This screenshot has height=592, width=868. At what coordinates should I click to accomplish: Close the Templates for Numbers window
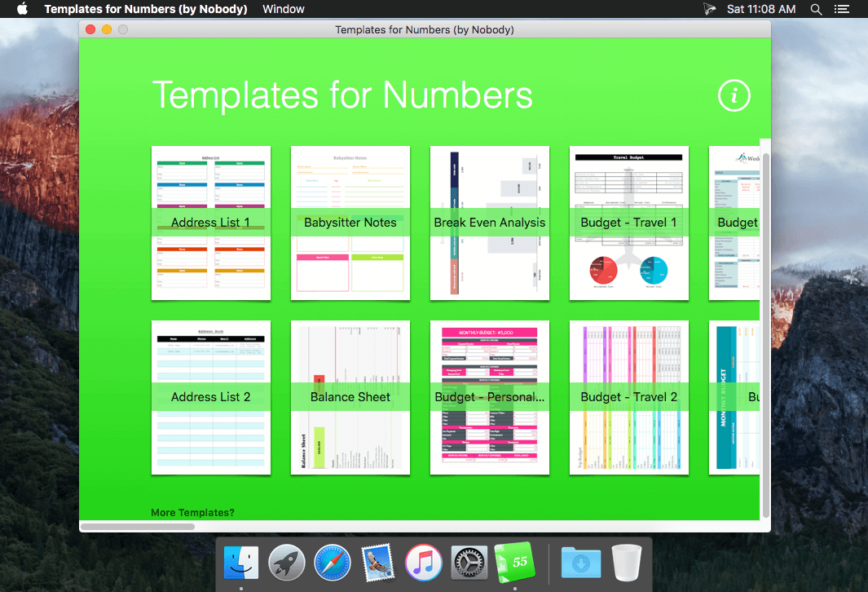[x=90, y=29]
